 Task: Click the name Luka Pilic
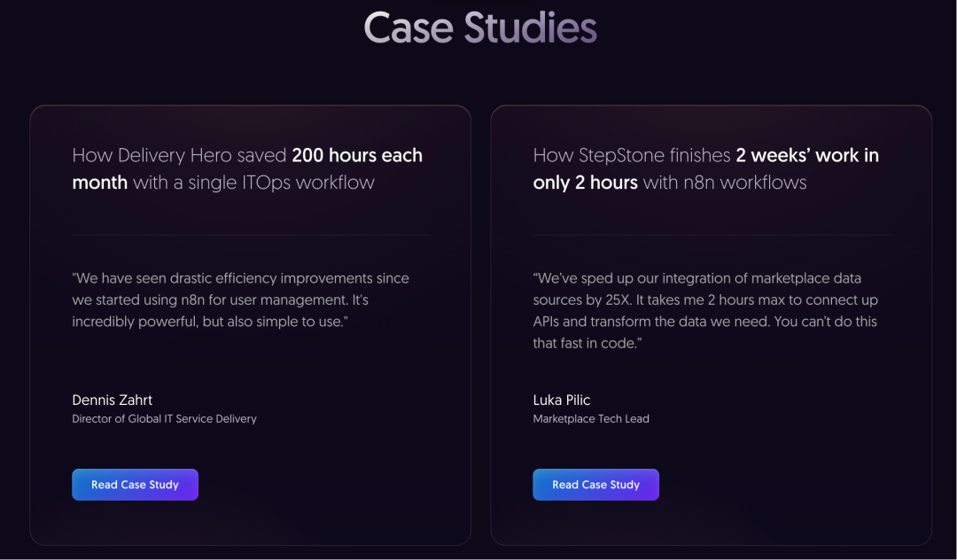tap(562, 401)
